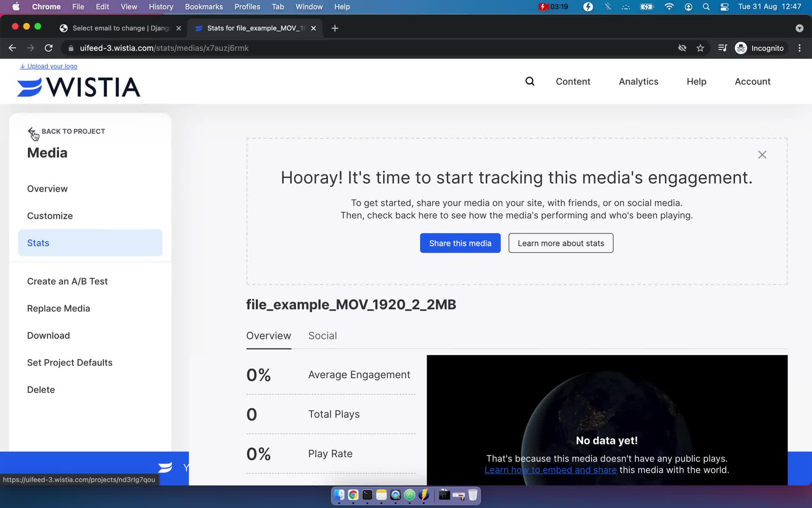Click the red screen recording timer icon
812x508 pixels.
[x=553, y=6]
